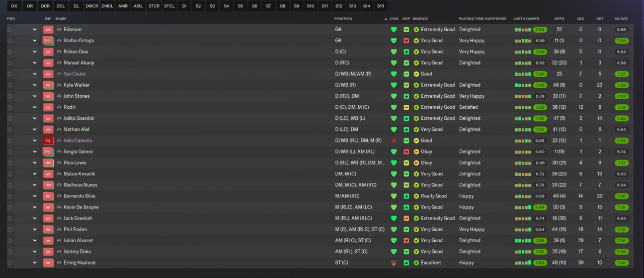Click Stefan Ortega's Hol status badge
This screenshot has width=644, height=278.
[x=48, y=41]
